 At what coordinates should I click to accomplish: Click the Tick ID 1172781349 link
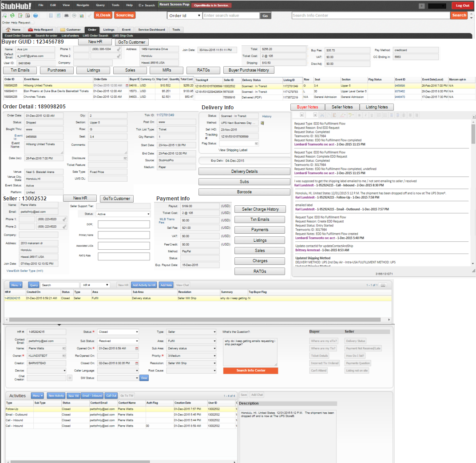165,115
